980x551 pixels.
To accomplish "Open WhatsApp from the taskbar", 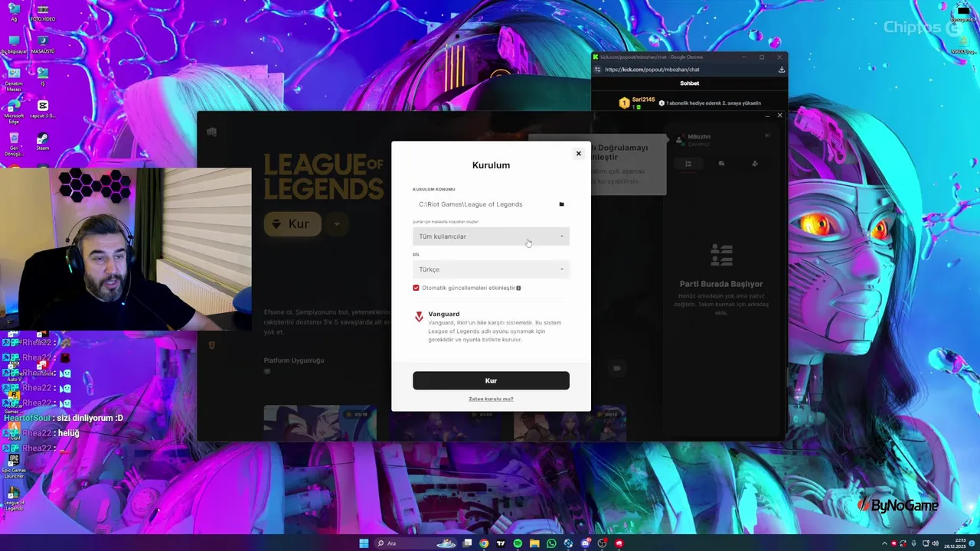I will pyautogui.click(x=551, y=543).
